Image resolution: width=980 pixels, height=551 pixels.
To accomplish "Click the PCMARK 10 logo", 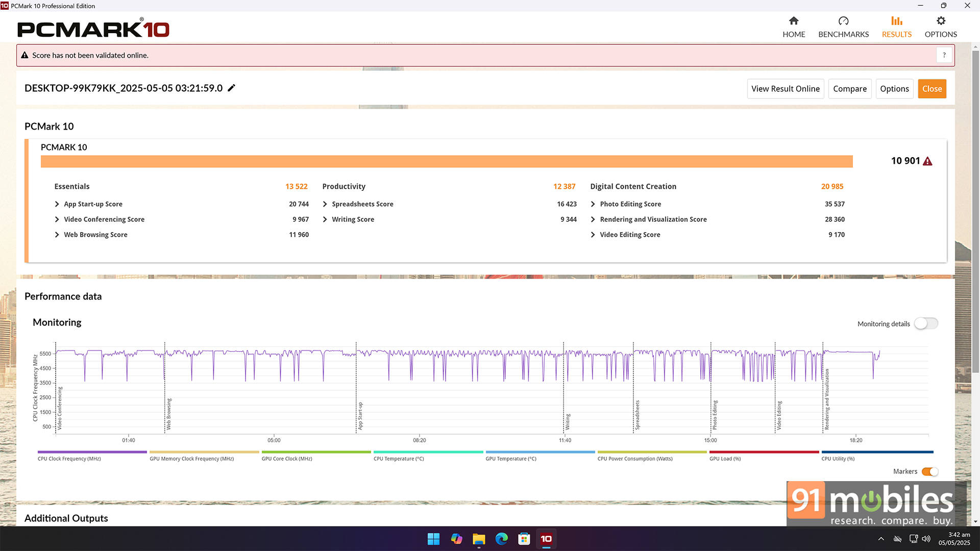I will [93, 29].
